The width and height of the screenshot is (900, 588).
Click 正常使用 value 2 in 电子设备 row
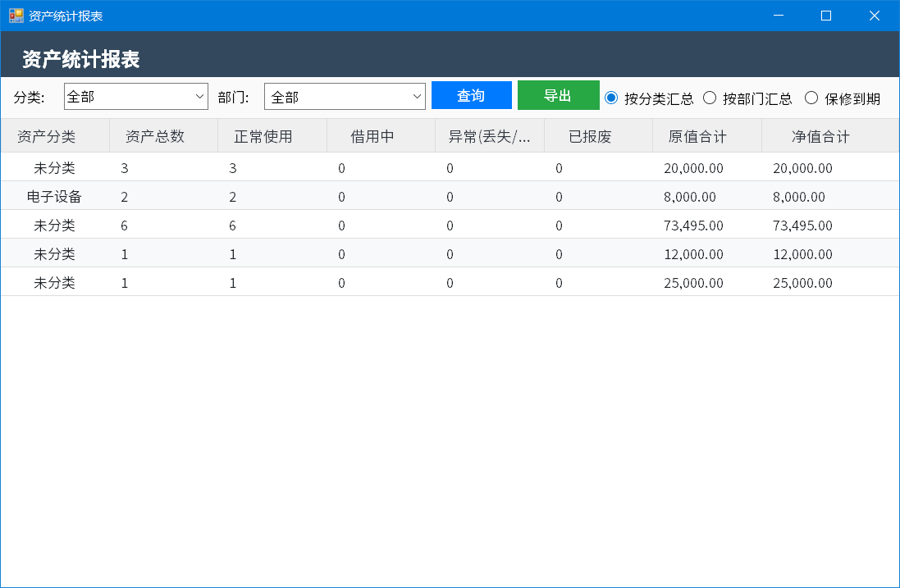tap(232, 197)
